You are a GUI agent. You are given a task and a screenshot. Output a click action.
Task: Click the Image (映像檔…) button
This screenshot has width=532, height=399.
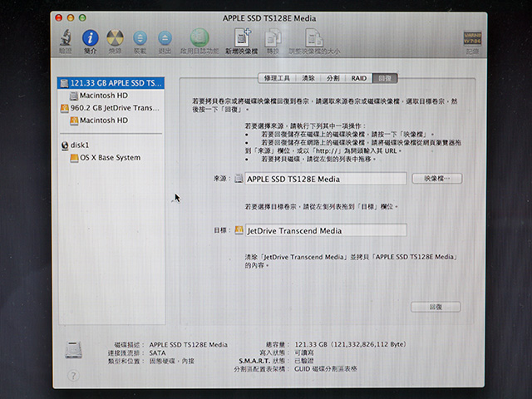point(437,179)
